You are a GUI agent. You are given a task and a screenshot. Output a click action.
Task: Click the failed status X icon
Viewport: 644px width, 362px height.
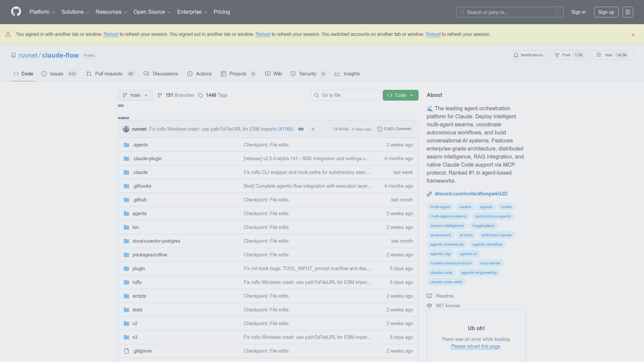313,129
